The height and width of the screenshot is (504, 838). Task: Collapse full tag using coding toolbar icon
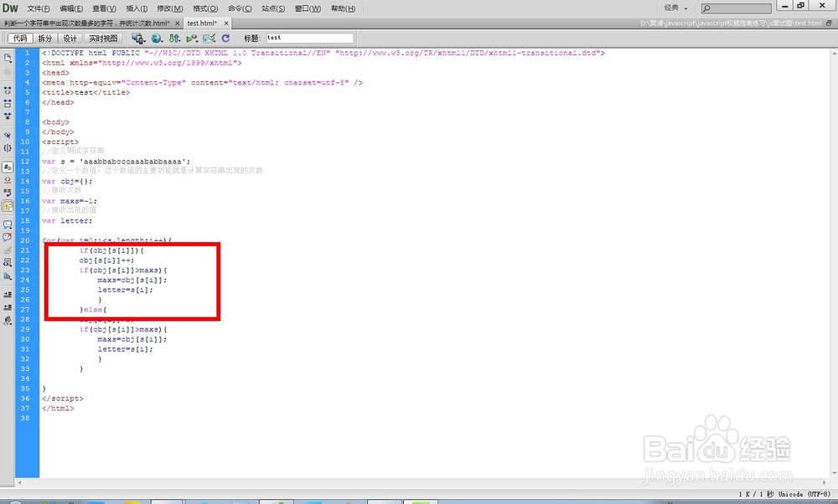click(8, 90)
